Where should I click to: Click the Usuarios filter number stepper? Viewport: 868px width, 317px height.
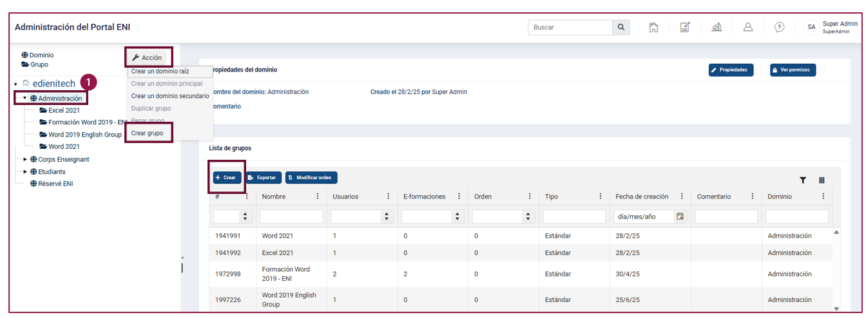pyautogui.click(x=386, y=216)
